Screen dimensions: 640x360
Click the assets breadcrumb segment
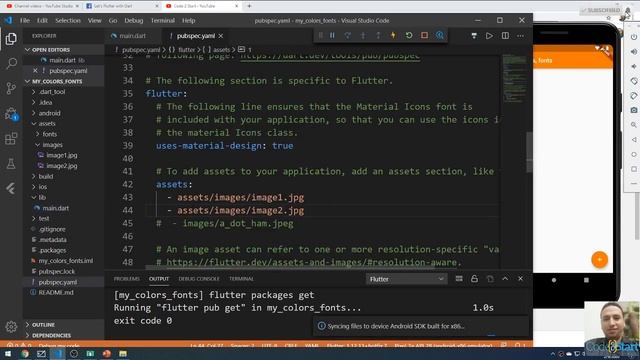[221, 50]
